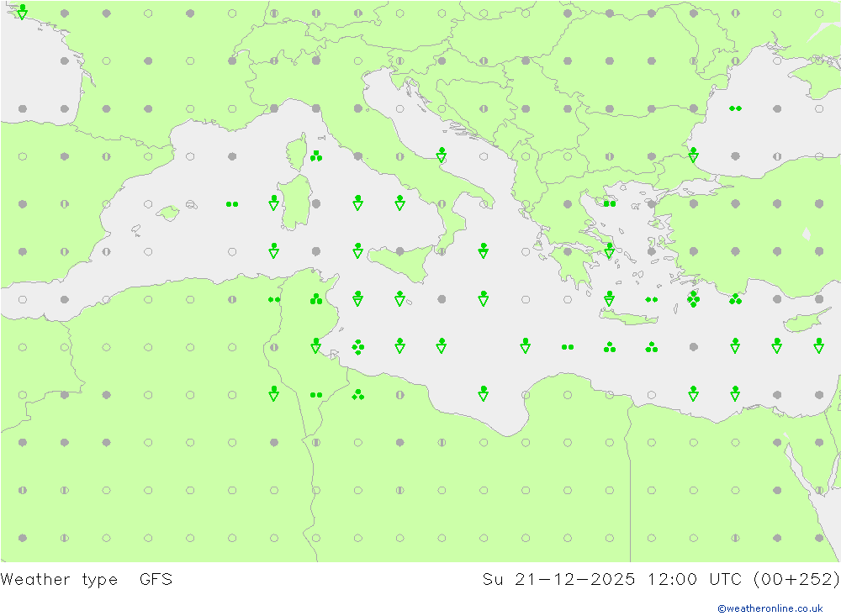Click the 'Su 21-12-2025 12:00 UTC (00+252)' timestamp
841x616 pixels.
tap(661, 579)
